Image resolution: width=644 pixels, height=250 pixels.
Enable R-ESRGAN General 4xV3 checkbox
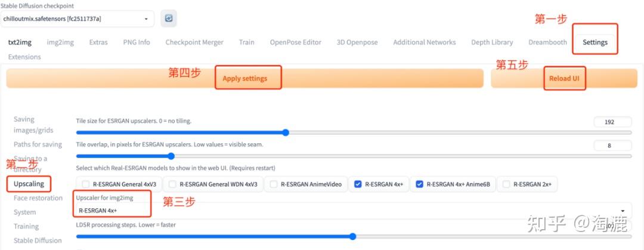(x=86, y=184)
